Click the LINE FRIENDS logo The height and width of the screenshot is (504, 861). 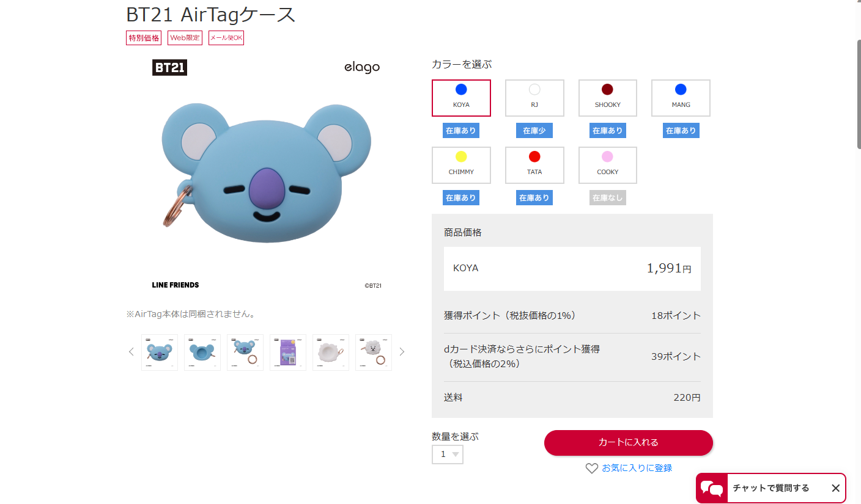(176, 285)
